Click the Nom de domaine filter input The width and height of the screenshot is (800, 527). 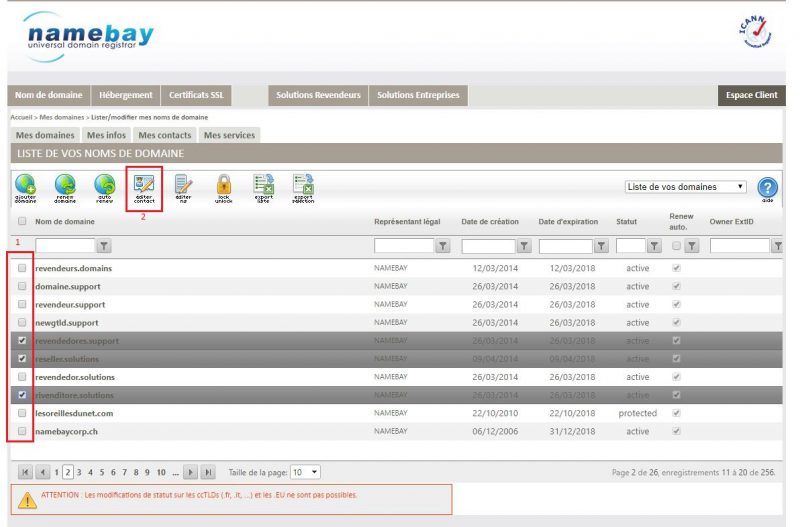pos(65,246)
